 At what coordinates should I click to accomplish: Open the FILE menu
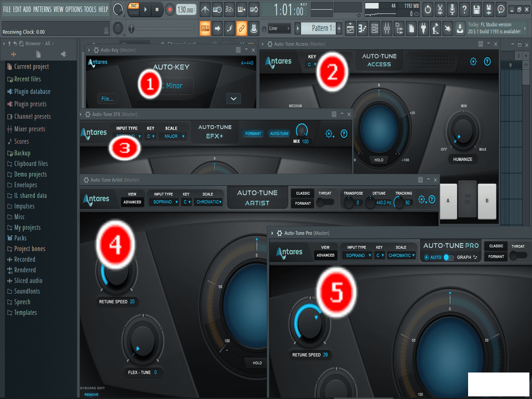coord(7,9)
